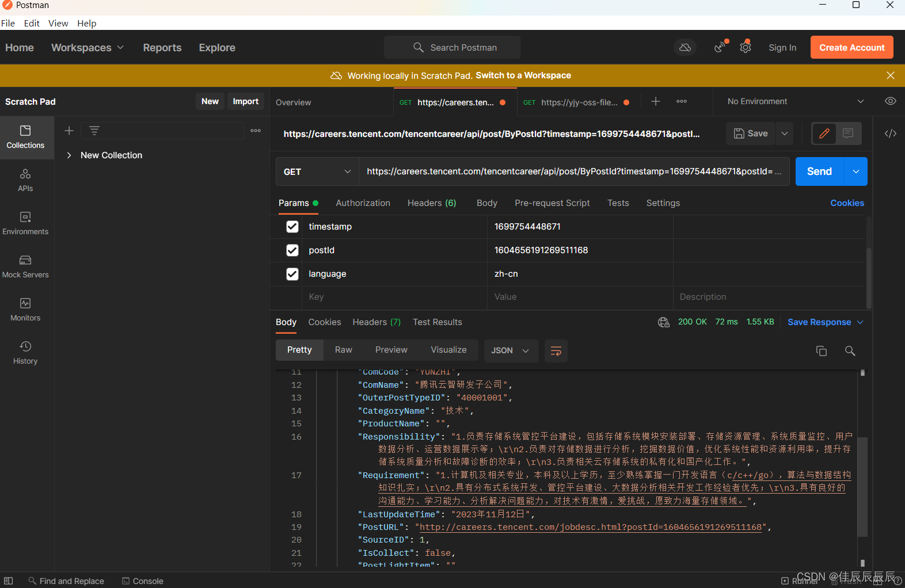Screen dimensions: 905x588
Task: Uncheck the language parameter checkbox
Action: click(x=292, y=274)
